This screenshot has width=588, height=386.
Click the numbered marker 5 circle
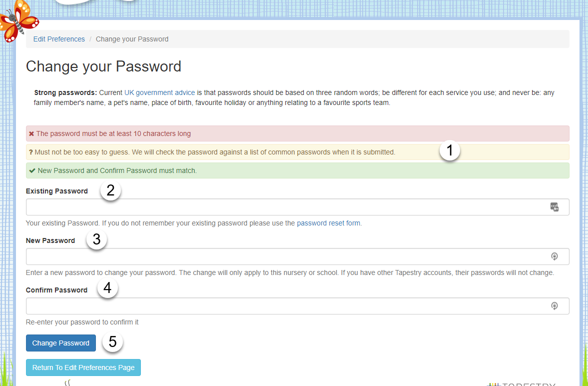112,342
